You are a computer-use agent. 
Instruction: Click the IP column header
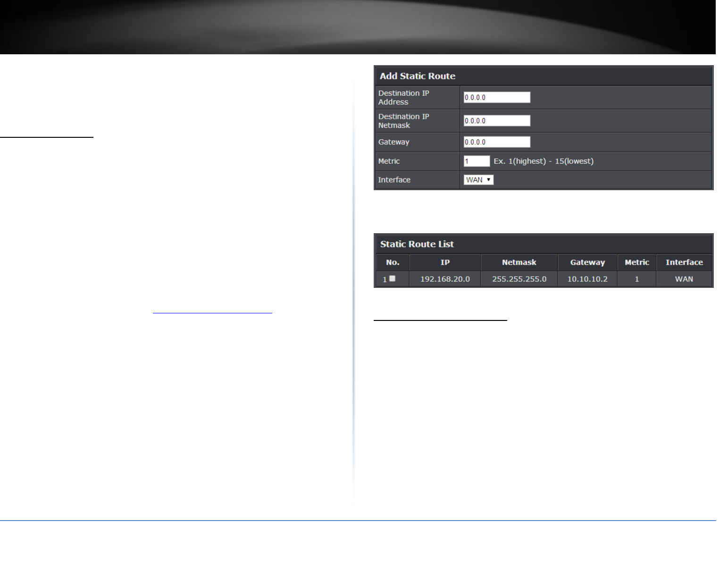445,262
